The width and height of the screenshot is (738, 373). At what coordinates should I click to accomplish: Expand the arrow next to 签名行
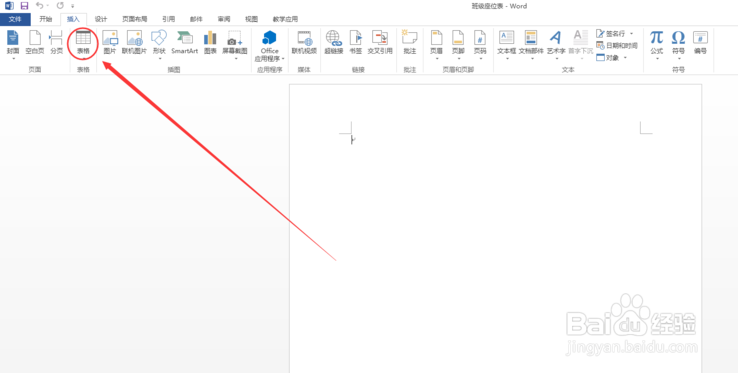click(631, 33)
